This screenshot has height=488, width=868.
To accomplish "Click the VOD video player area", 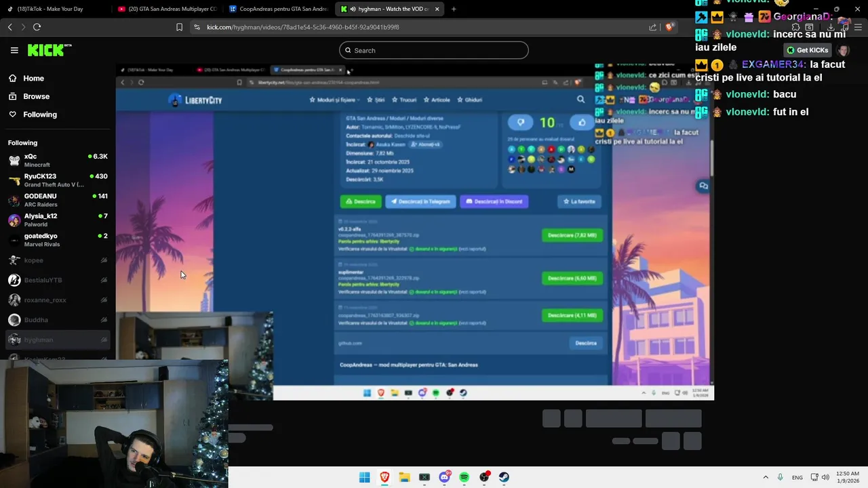I will [x=414, y=232].
